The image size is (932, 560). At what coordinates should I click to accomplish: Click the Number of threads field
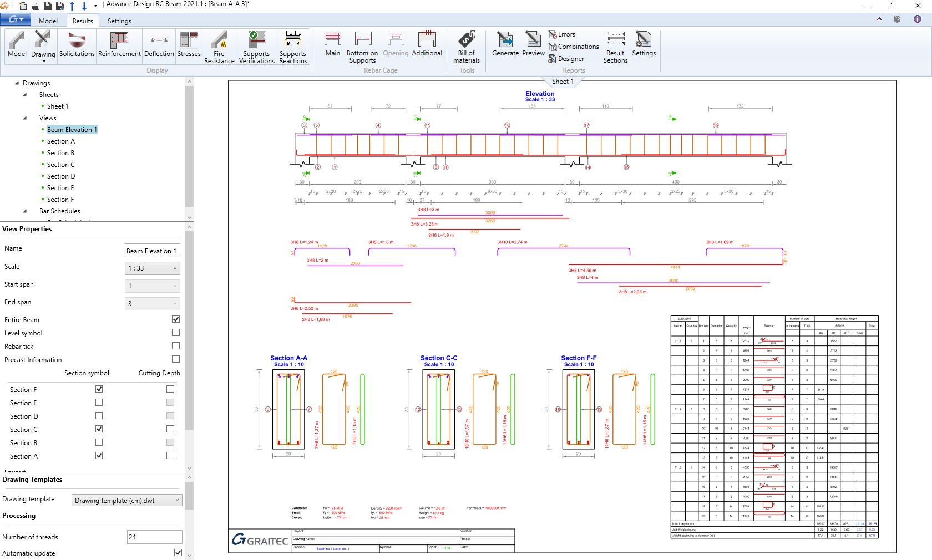pos(154,537)
